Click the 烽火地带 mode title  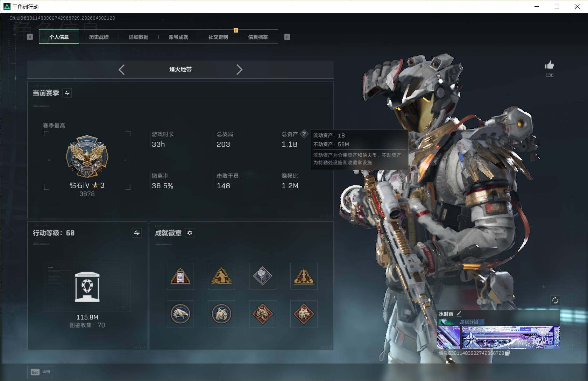180,70
